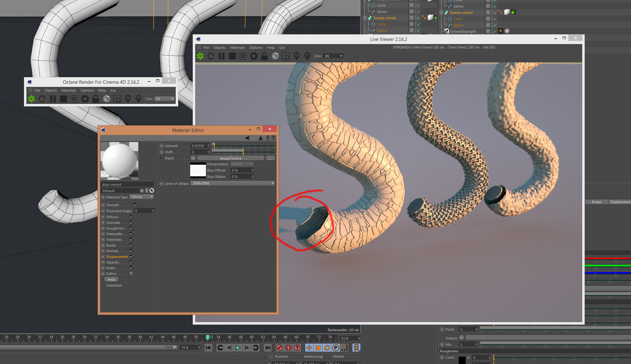The image size is (631, 364).
Task: Click the Help button in Material-Editor
Action: 111,280
